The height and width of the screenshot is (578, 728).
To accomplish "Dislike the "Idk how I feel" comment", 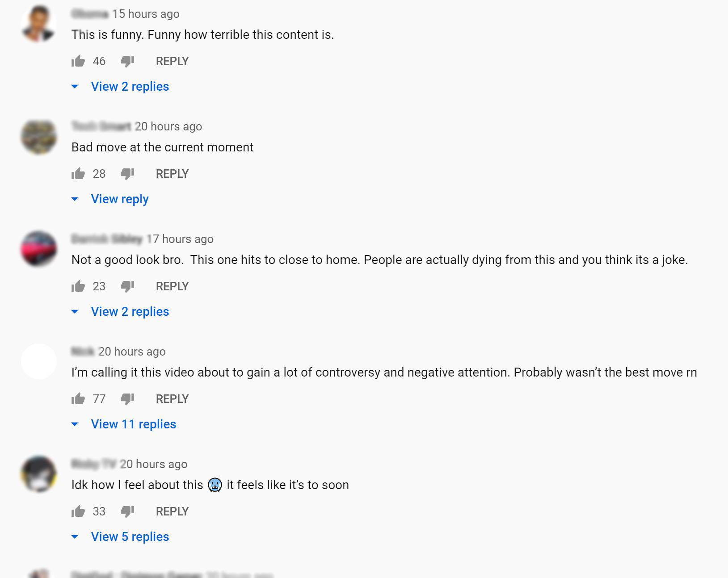I will (127, 511).
